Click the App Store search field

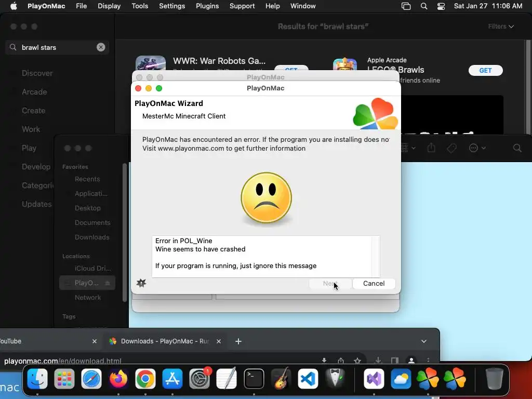tap(57, 47)
